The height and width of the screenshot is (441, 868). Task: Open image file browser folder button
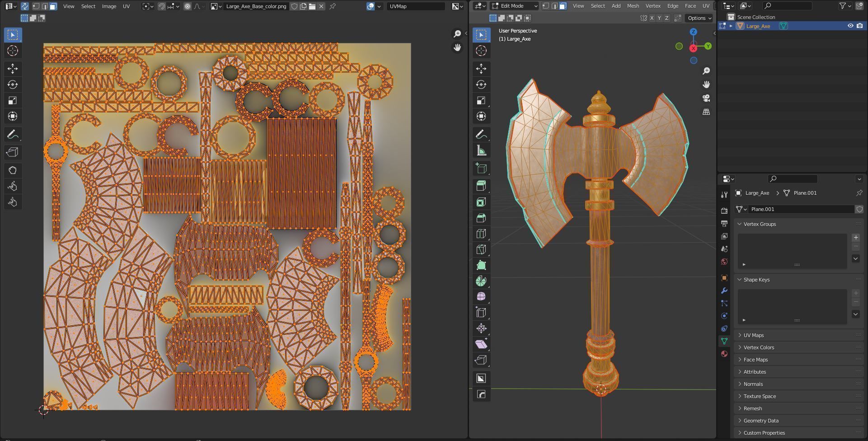[312, 6]
